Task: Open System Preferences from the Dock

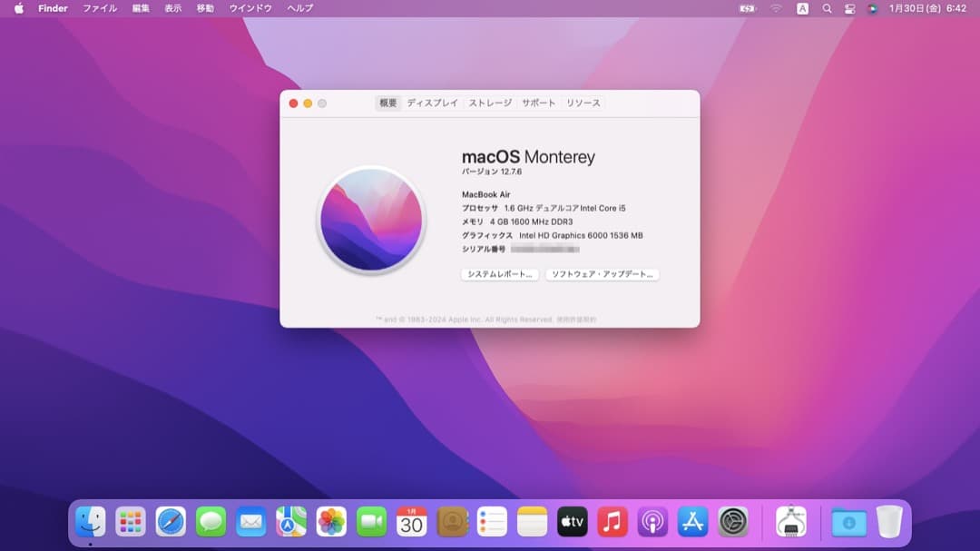Action: click(x=731, y=522)
